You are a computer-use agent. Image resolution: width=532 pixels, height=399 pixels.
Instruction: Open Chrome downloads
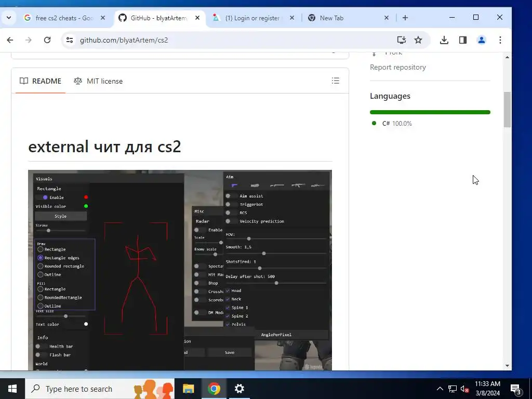click(x=444, y=40)
